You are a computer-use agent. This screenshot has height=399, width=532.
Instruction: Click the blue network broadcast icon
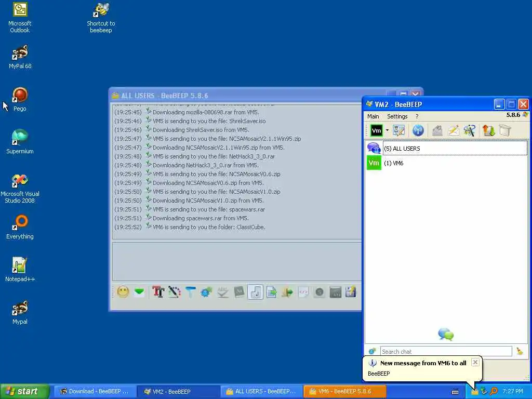[418, 130]
